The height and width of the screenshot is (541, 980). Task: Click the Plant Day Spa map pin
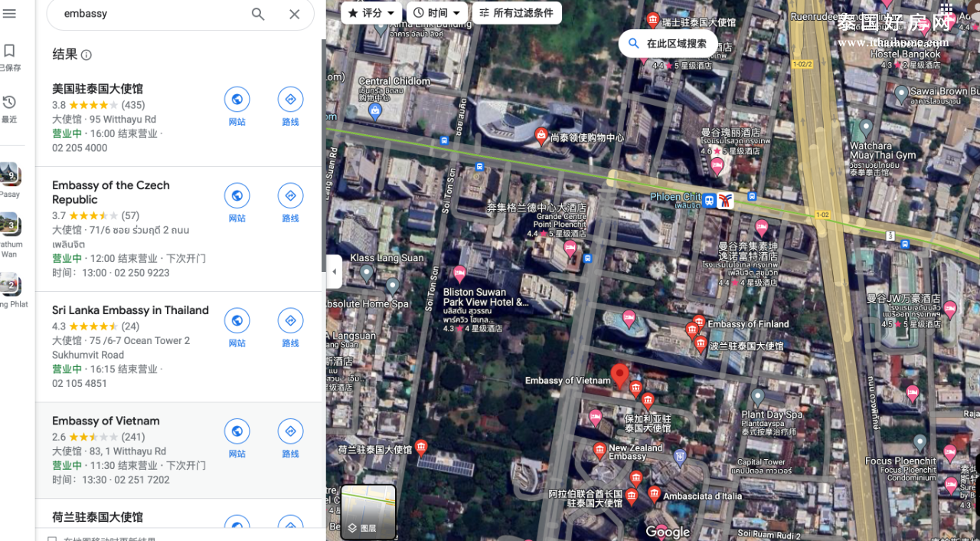757,397
